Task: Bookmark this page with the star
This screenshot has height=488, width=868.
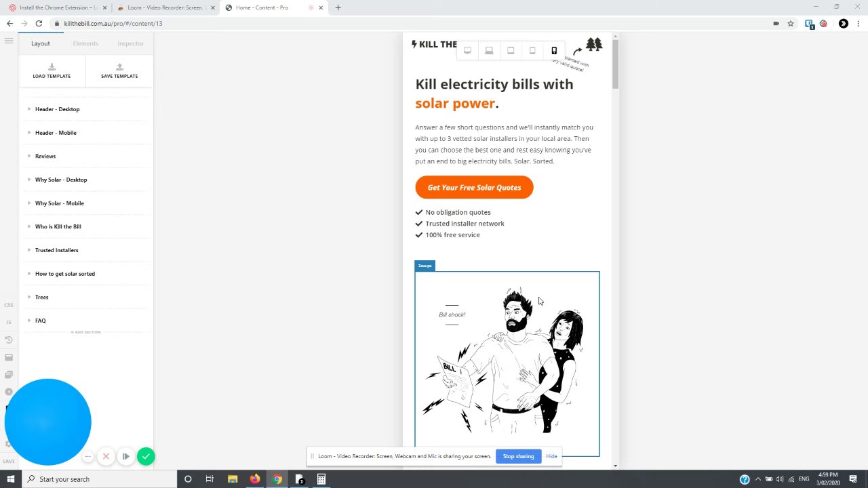Action: click(x=791, y=24)
